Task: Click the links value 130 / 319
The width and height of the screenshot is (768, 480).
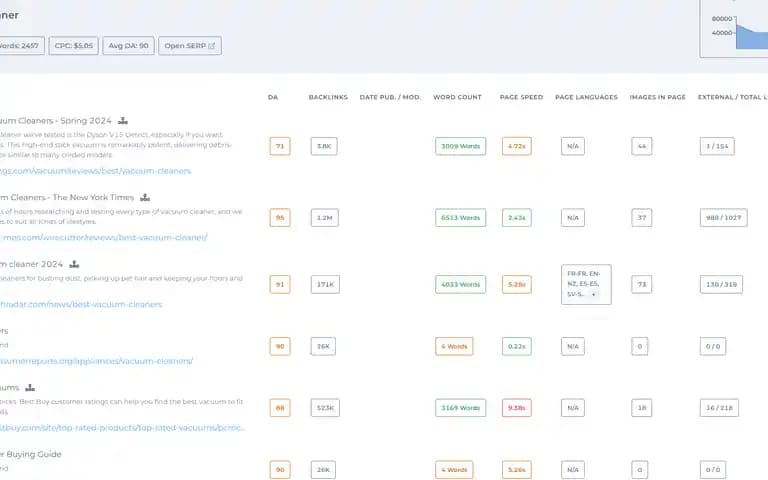Action: (721, 284)
